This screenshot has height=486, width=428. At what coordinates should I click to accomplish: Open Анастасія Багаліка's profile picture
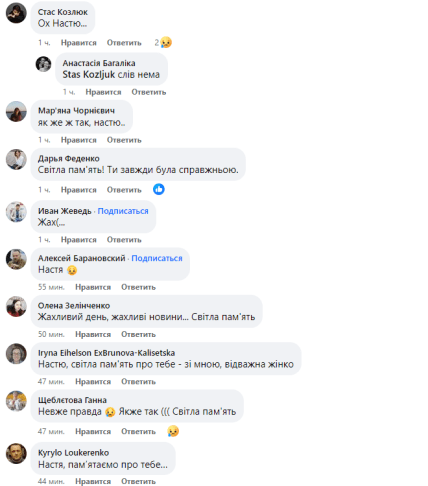coord(43,64)
